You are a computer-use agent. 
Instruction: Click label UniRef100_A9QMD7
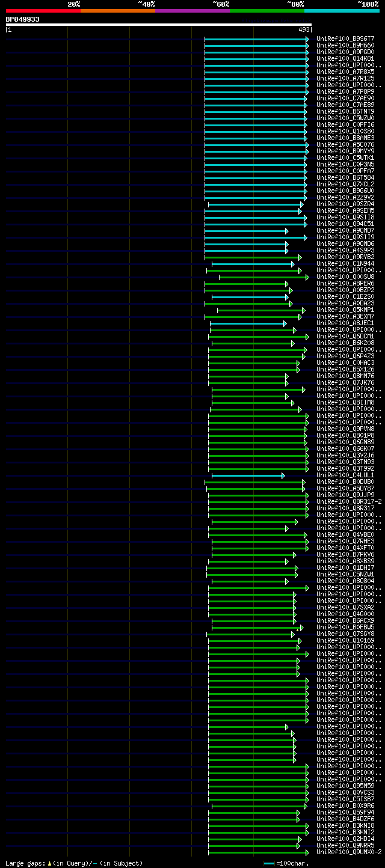coord(345,230)
